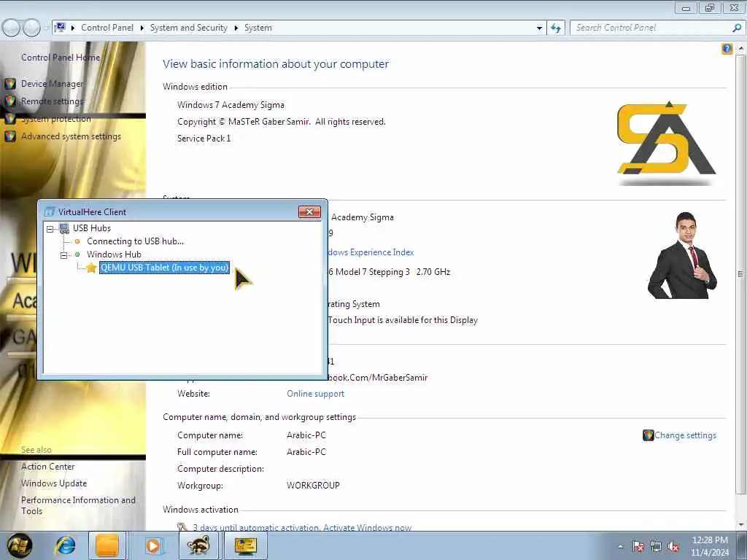Select 'Arabic-PC' beside Full computer name
This screenshot has width=747, height=560.
306,452
